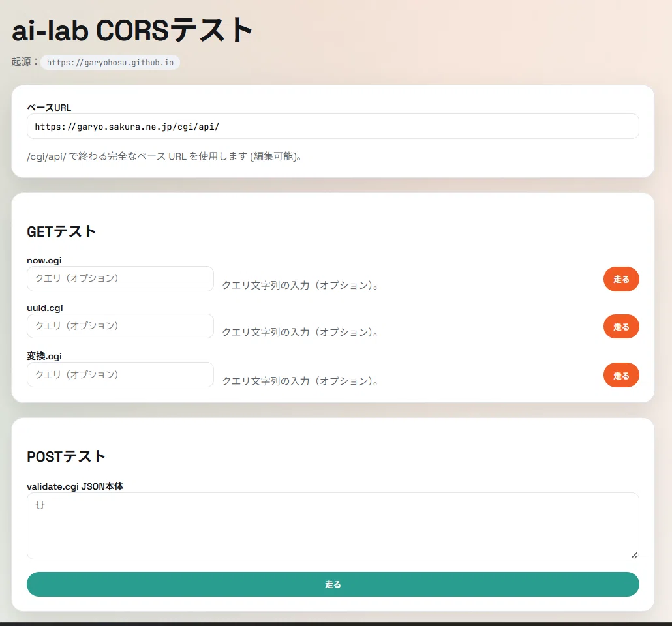672x626 pixels.
Task: Click the validate.cgi JSON本体 label
Action: tap(75, 486)
